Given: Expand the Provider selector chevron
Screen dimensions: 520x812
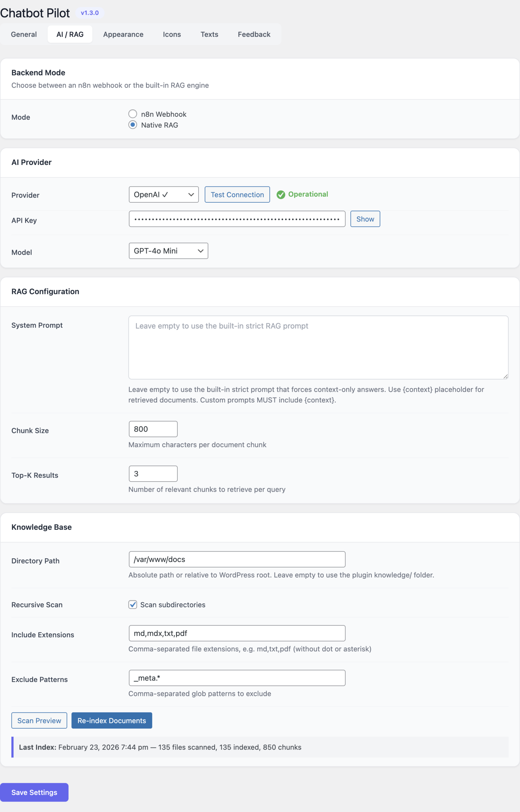Looking at the screenshot, I should [191, 194].
